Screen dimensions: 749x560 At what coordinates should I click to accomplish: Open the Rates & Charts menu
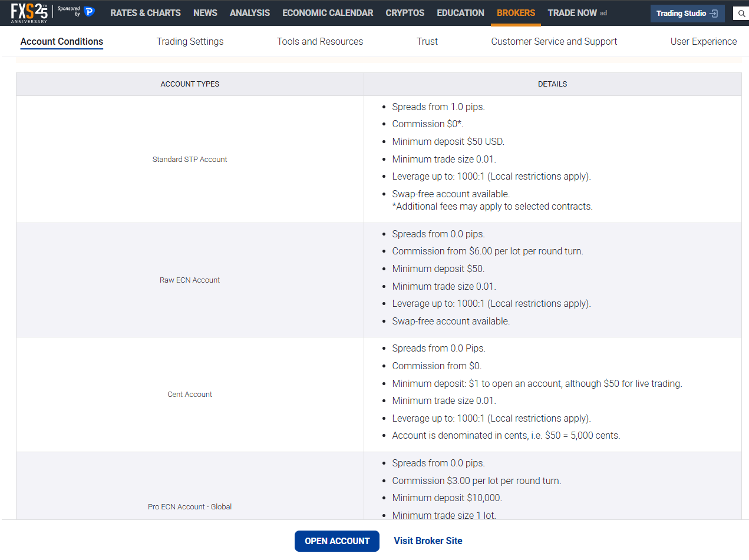(x=146, y=13)
